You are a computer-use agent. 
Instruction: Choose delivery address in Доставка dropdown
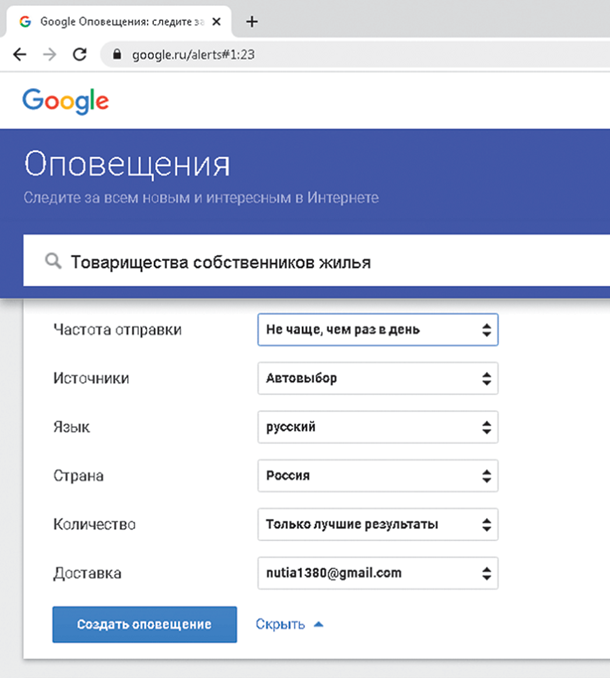(377, 573)
